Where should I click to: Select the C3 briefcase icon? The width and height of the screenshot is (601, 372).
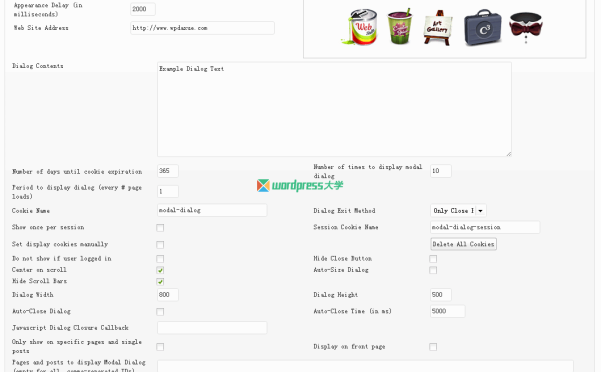pos(483,28)
